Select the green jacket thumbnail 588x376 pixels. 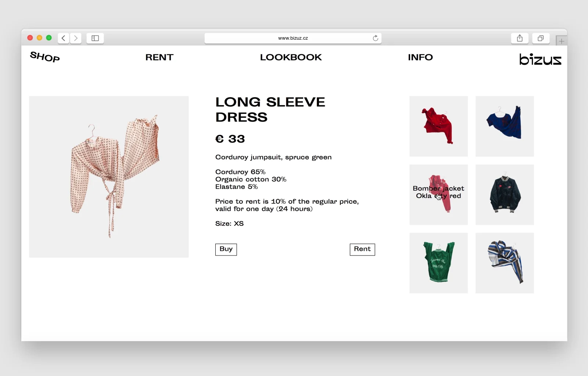click(439, 263)
